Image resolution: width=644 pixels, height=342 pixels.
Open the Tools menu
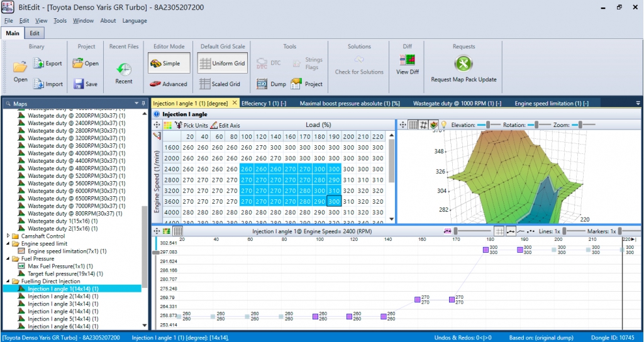(x=60, y=21)
